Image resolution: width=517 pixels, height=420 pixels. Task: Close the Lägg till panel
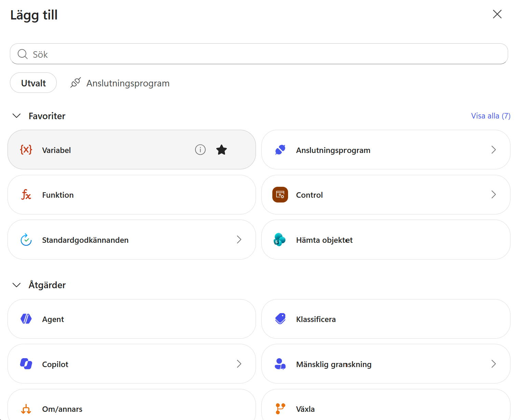point(497,14)
